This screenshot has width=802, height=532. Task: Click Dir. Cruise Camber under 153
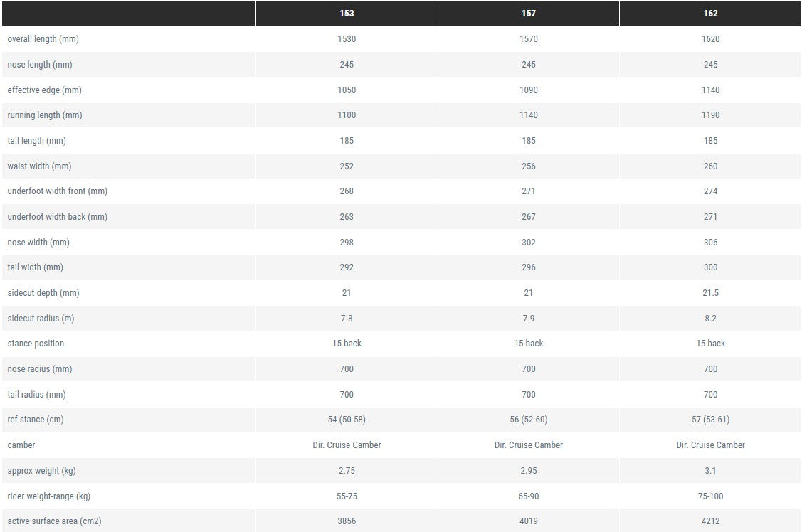point(347,445)
